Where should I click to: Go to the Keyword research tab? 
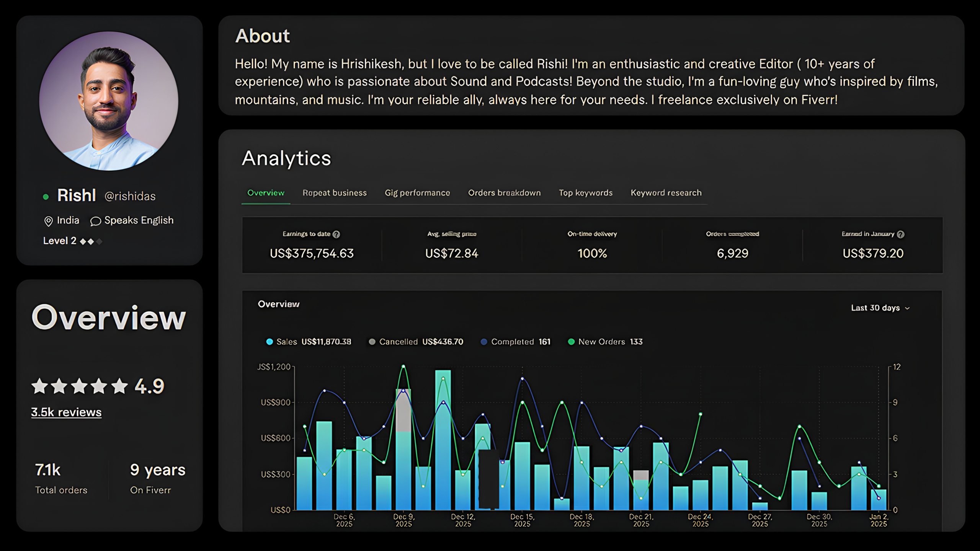pyautogui.click(x=666, y=193)
